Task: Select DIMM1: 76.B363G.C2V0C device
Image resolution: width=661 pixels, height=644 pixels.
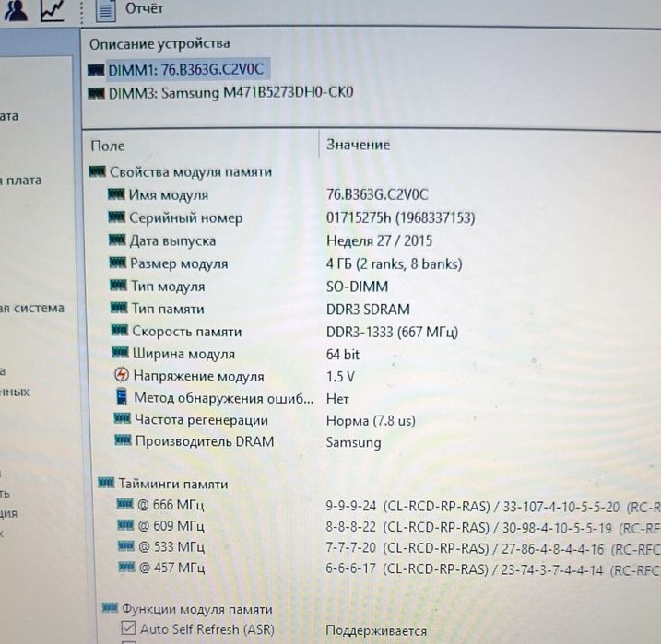Action: [x=186, y=69]
